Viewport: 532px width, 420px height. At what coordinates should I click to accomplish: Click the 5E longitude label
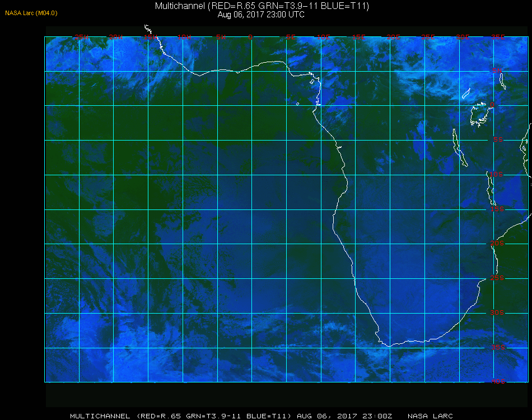point(291,37)
